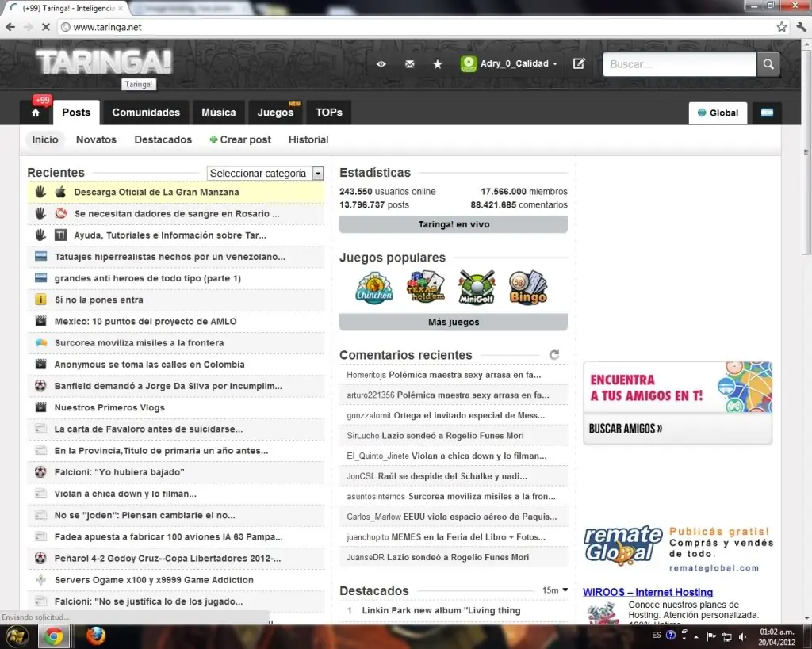Click the Taringa! logo

pos(104,63)
